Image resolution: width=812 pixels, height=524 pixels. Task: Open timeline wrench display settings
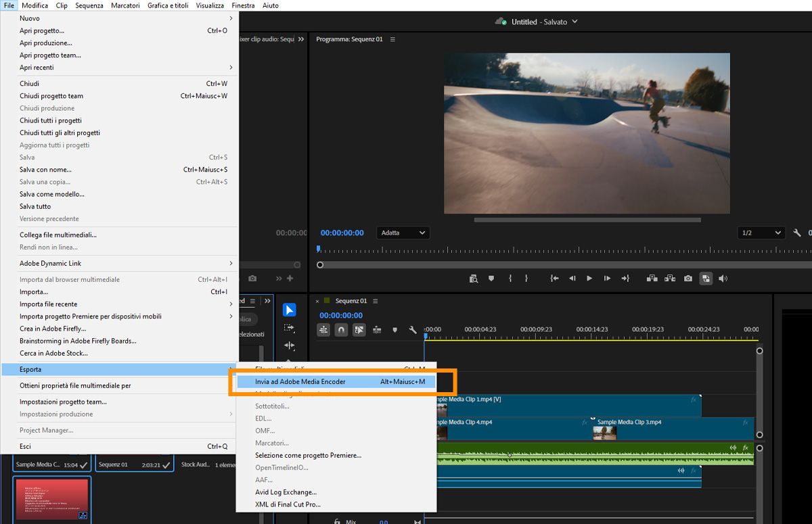[x=413, y=330]
